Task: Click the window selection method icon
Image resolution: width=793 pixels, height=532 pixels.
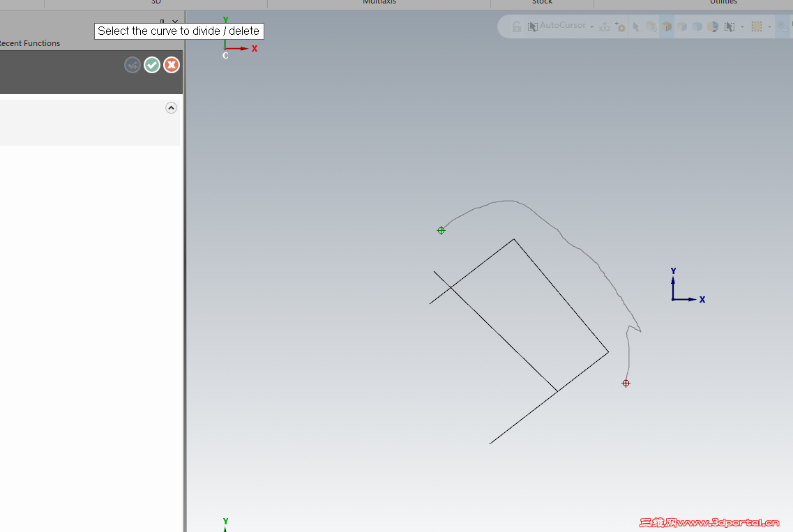Action: (x=730, y=26)
